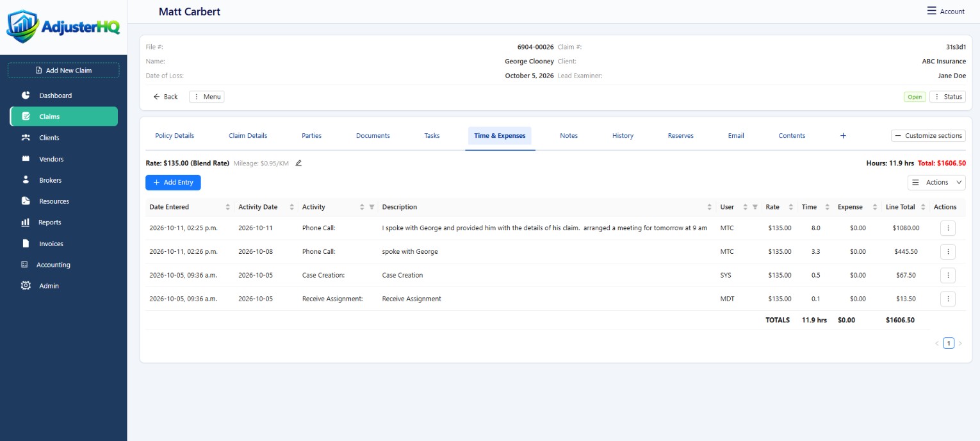
Task: Open the Contents tab
Action: [x=792, y=136]
